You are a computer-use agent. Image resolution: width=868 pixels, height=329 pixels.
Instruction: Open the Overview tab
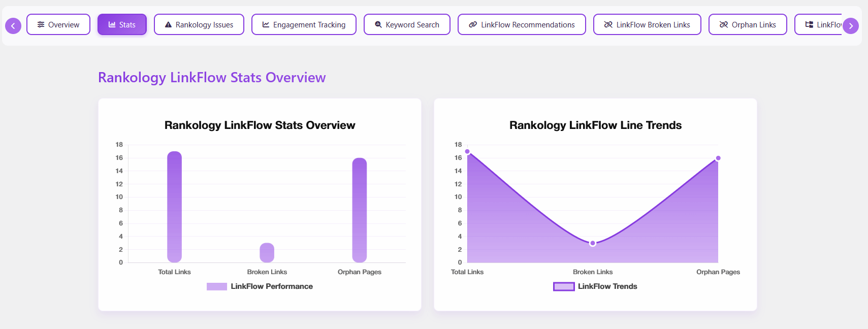[58, 24]
